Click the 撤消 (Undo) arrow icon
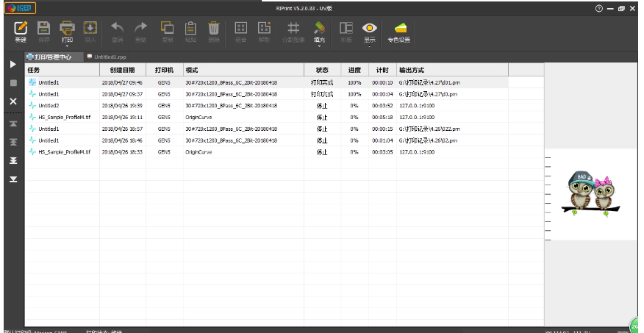 pyautogui.click(x=118, y=28)
